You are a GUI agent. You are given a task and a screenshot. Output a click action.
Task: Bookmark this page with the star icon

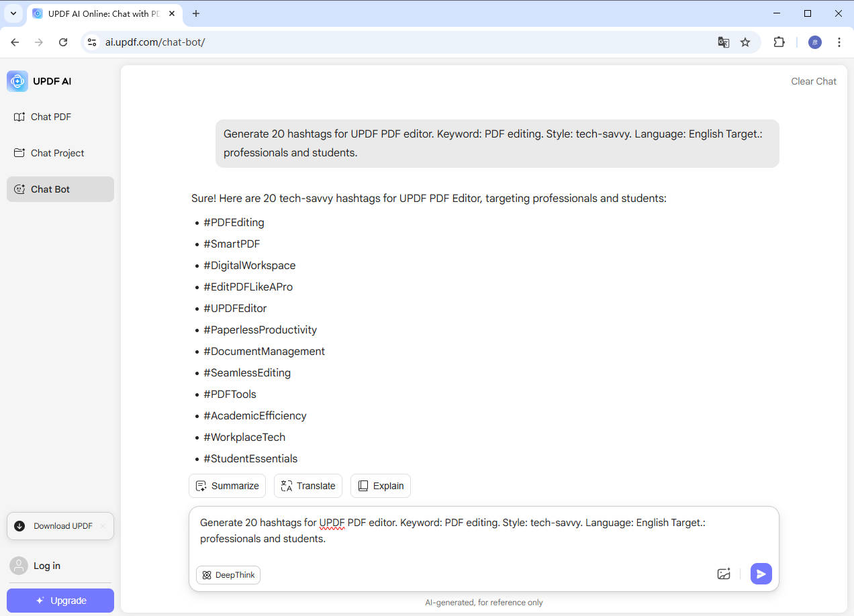(x=745, y=42)
